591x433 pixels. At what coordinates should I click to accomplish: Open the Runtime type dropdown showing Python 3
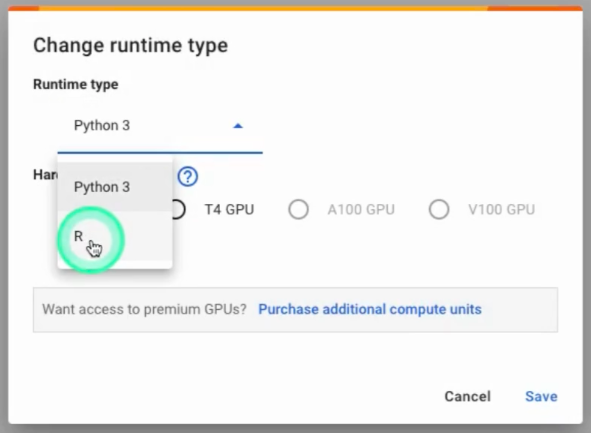(160, 126)
